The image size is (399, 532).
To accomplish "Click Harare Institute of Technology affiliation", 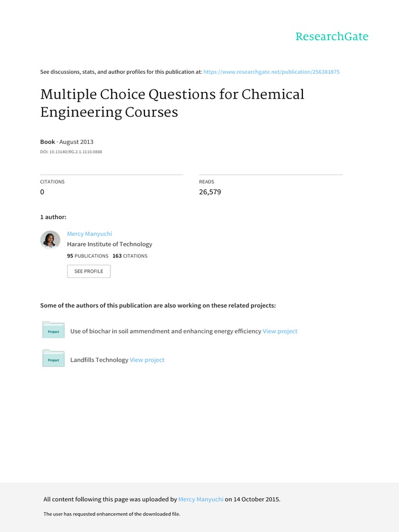I will tap(110, 244).
